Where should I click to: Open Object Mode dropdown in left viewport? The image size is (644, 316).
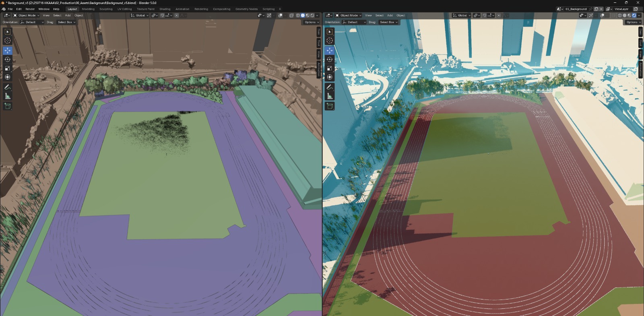tap(27, 15)
